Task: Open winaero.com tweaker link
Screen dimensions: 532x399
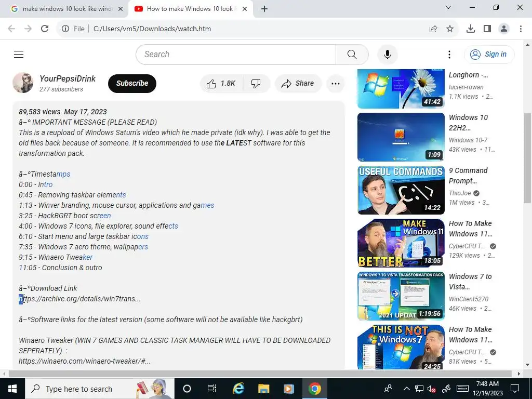Action: click(85, 362)
